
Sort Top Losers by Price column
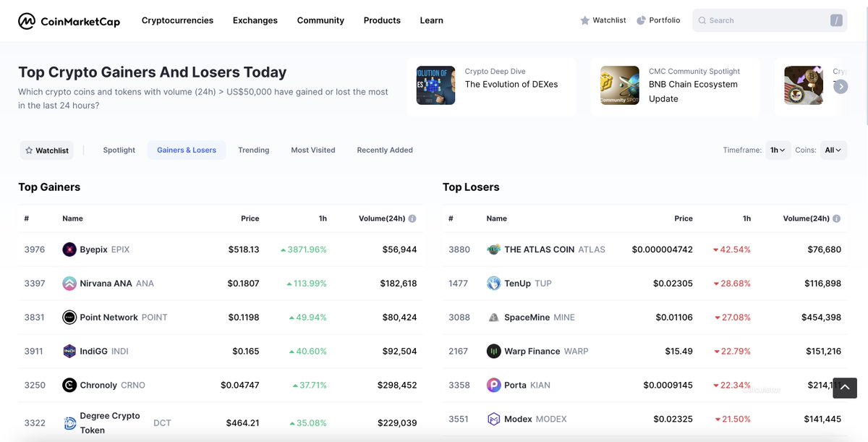pos(684,218)
